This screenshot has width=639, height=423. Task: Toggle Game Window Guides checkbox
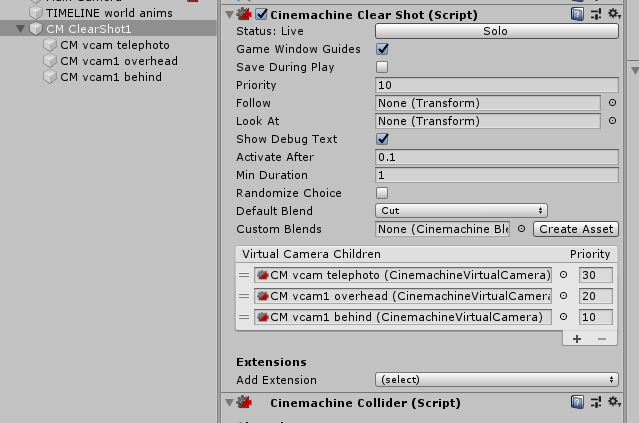point(382,49)
